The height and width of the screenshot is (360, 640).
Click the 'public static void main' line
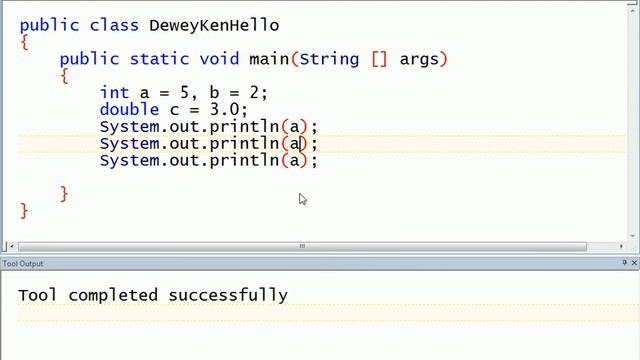coord(253,59)
